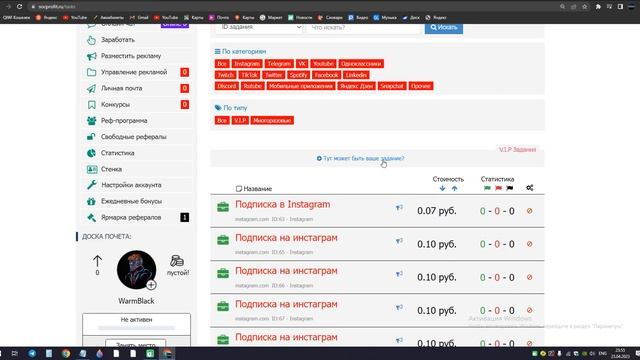Open Telegram from the Windows taskbar
Image resolution: width=640 pixels, height=360 pixels.
pos(32,353)
